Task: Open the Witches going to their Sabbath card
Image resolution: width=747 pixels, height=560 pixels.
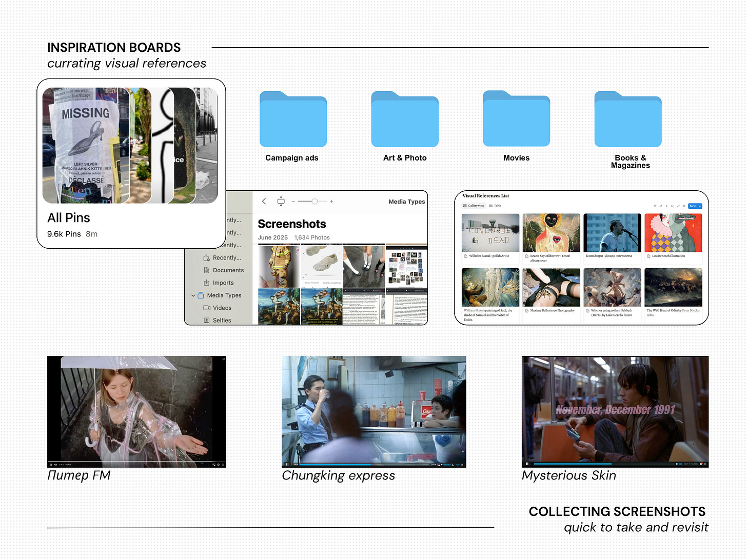Action: [x=613, y=295]
